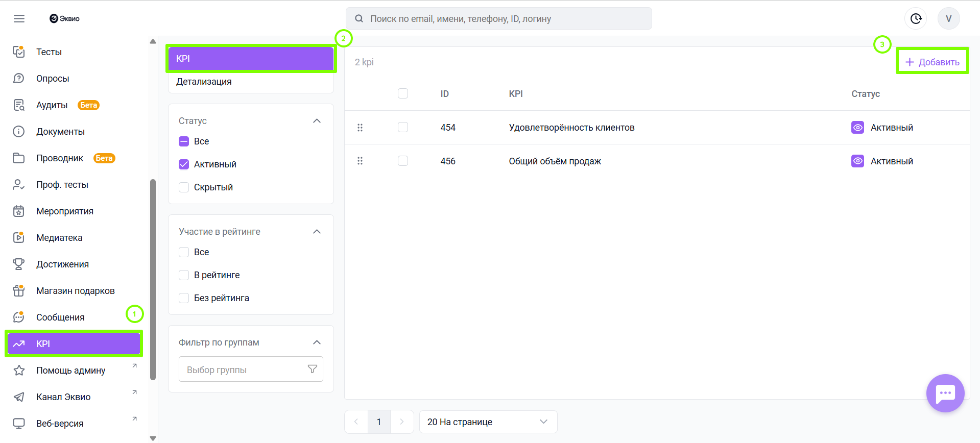The image size is (980, 443).
Task: Enable the В рейтинге checkbox
Action: (x=184, y=275)
